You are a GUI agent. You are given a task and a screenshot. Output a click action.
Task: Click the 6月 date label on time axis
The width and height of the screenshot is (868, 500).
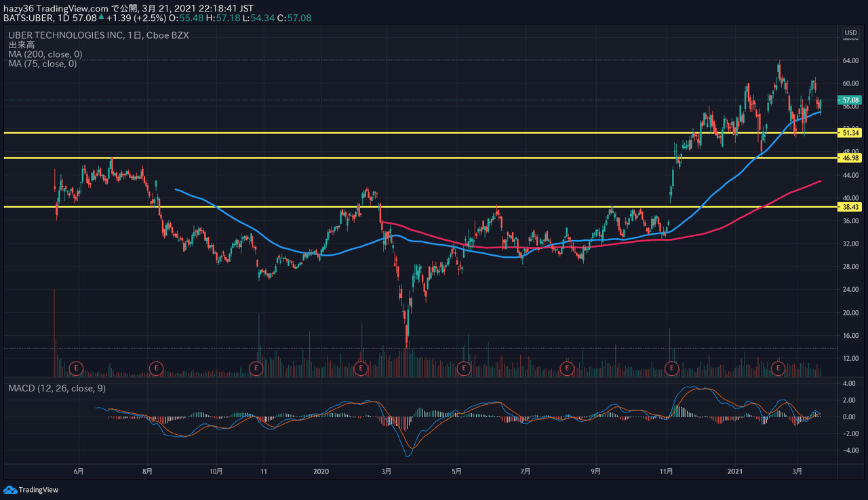(79, 471)
